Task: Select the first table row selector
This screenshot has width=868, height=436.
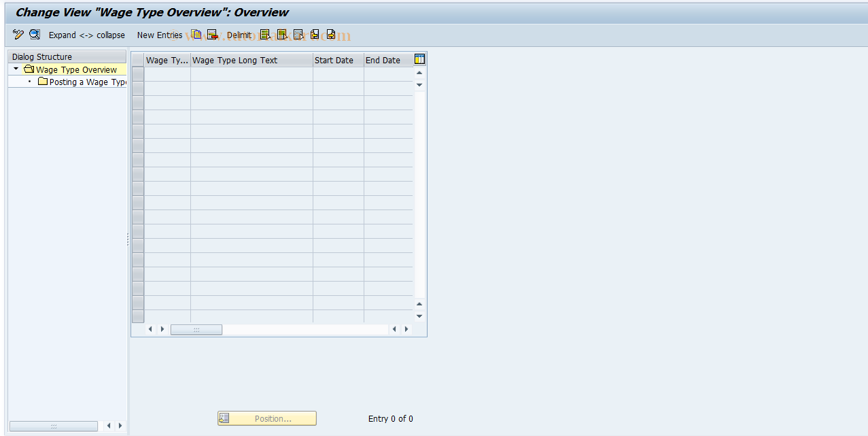Action: point(138,74)
